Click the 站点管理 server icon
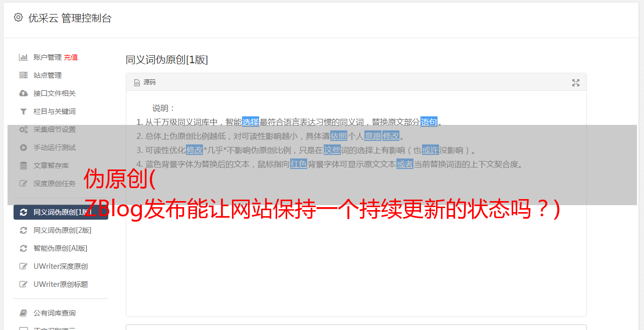Screen dimensions: 644x330 (23, 75)
